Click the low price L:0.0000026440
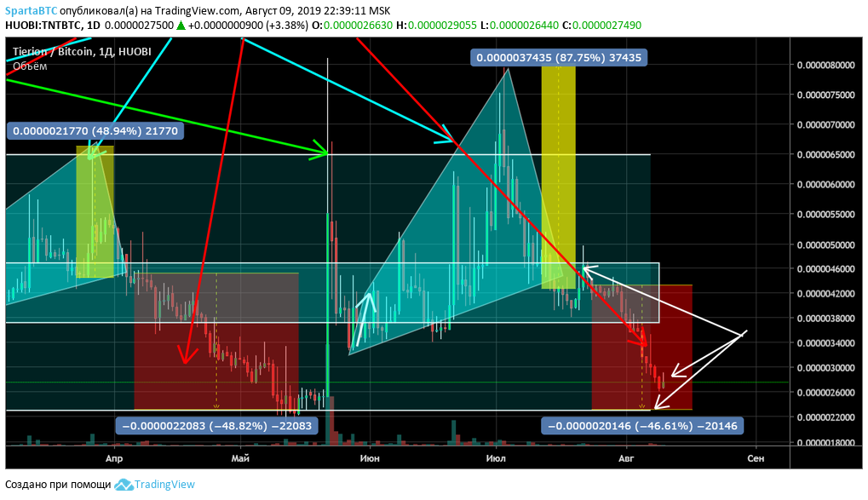 (519, 26)
